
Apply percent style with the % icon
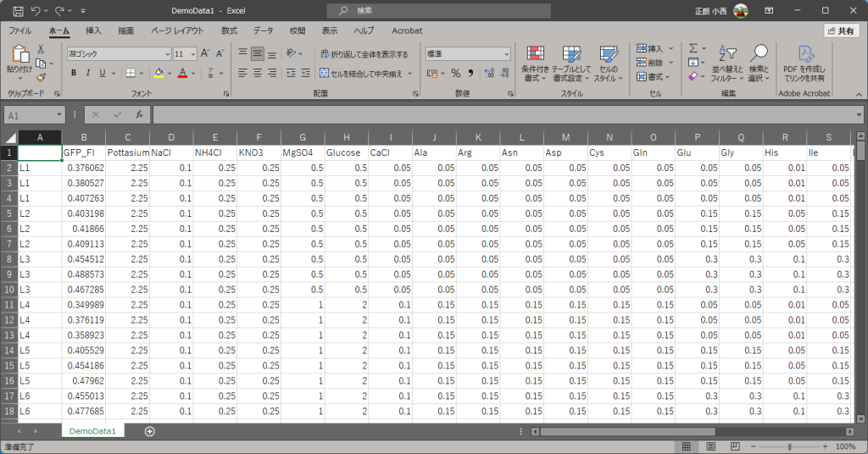click(455, 74)
